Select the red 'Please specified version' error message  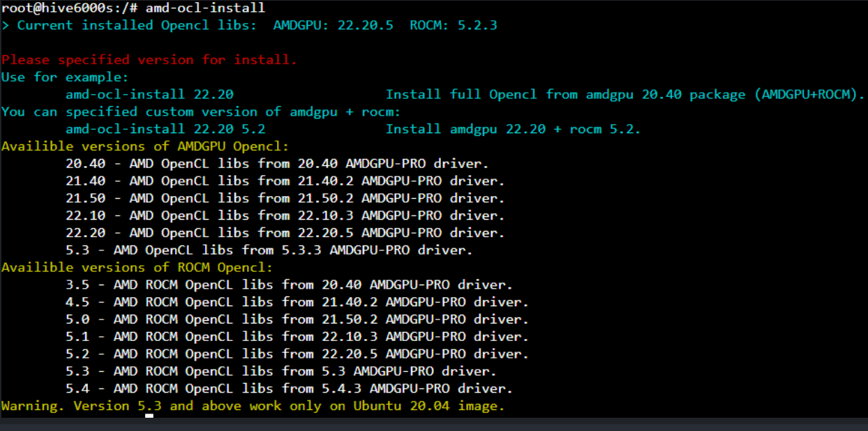(x=149, y=60)
